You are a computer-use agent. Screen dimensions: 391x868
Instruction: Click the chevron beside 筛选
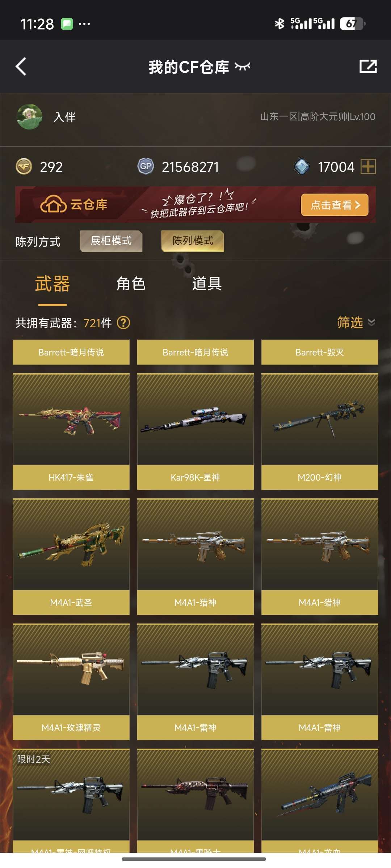[x=371, y=322]
